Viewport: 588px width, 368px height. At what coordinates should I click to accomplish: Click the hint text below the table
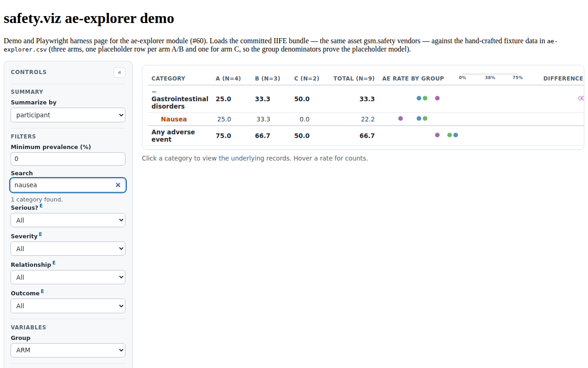pyautogui.click(x=255, y=158)
